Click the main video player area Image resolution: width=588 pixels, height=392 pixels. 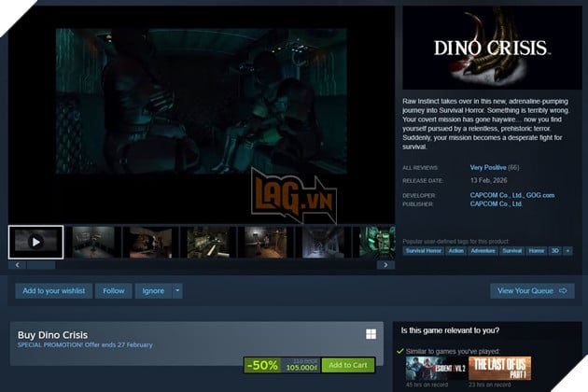pos(202,115)
